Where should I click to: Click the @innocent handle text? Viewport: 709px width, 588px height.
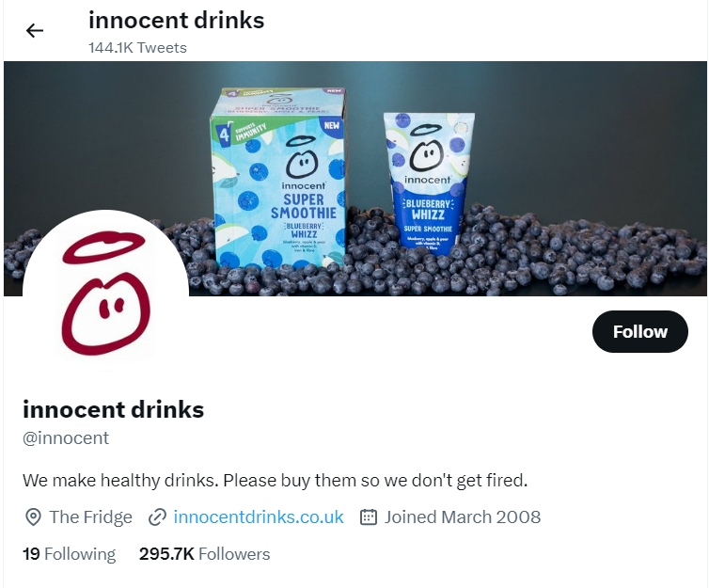tap(66, 437)
